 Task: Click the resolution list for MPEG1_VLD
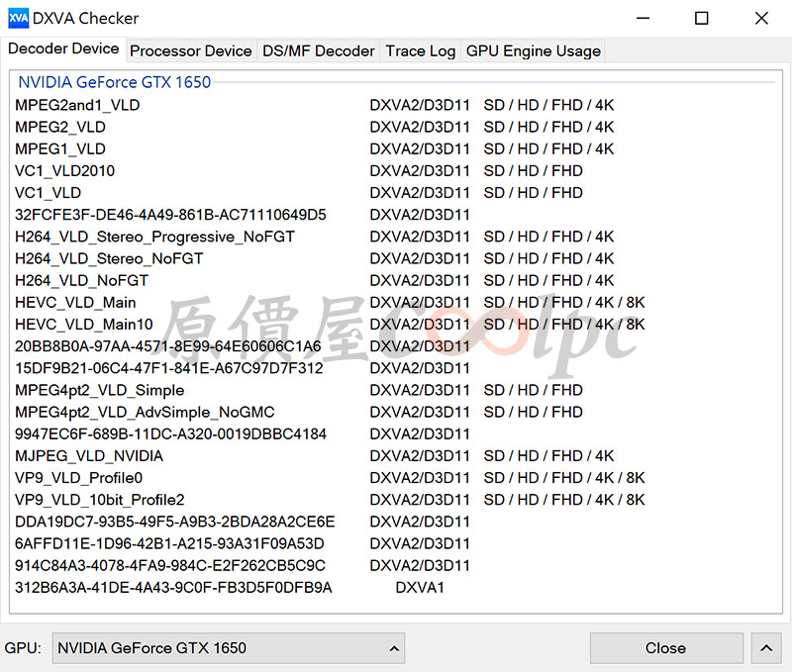548,148
